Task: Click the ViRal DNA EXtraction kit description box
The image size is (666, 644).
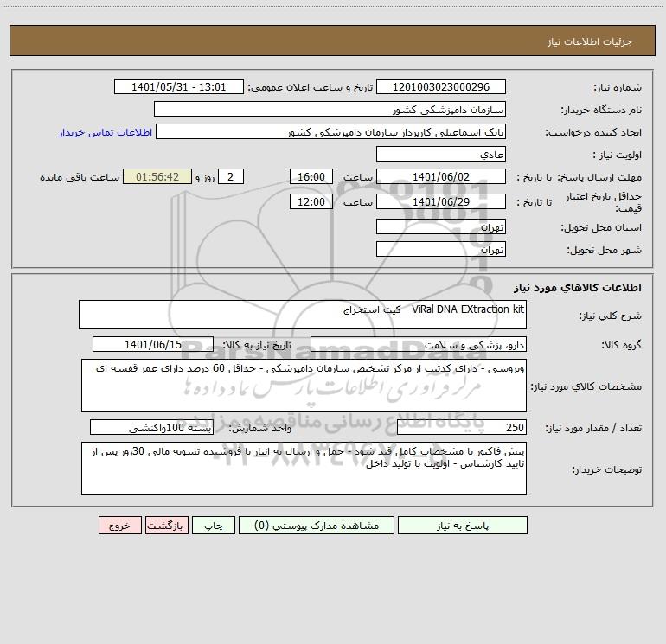Action: coord(303,315)
